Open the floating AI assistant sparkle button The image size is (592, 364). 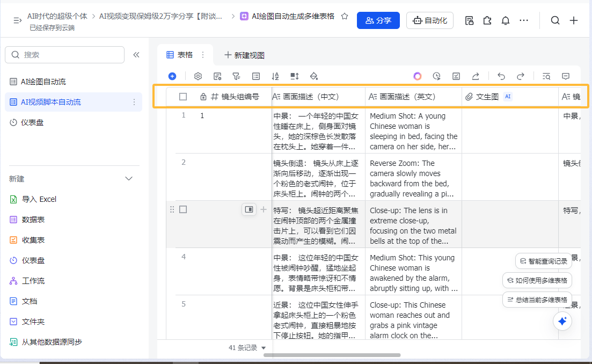point(562,322)
